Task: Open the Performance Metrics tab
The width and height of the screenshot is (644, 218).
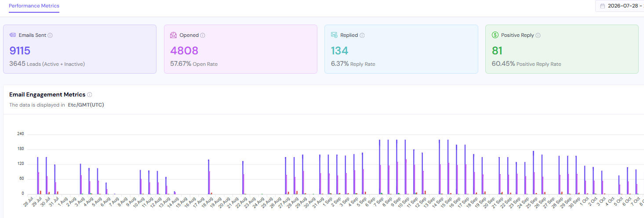Action: (34, 6)
